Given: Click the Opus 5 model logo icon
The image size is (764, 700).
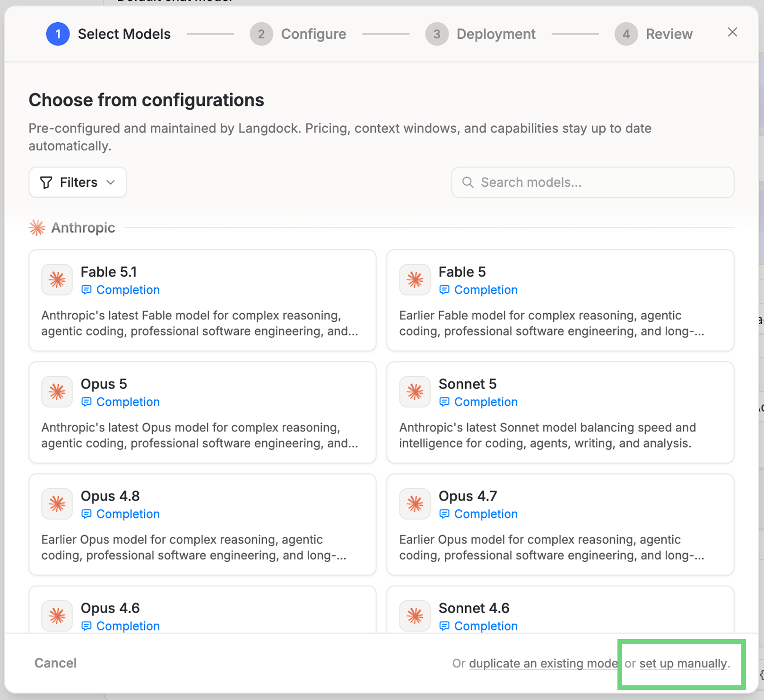Looking at the screenshot, I should tap(57, 392).
